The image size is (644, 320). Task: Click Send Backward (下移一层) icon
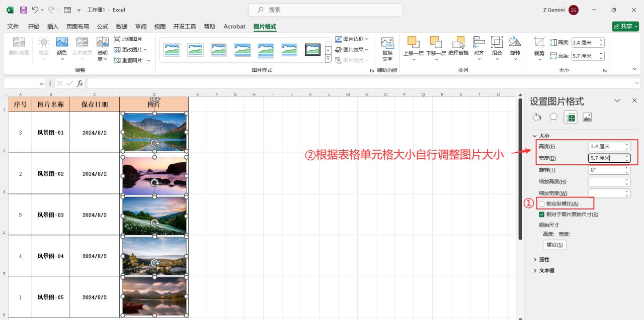pyautogui.click(x=436, y=42)
